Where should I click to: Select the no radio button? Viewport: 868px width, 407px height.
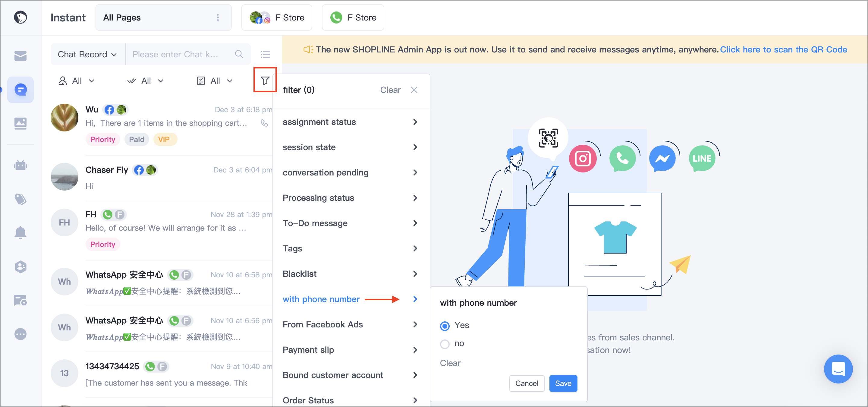[445, 344]
